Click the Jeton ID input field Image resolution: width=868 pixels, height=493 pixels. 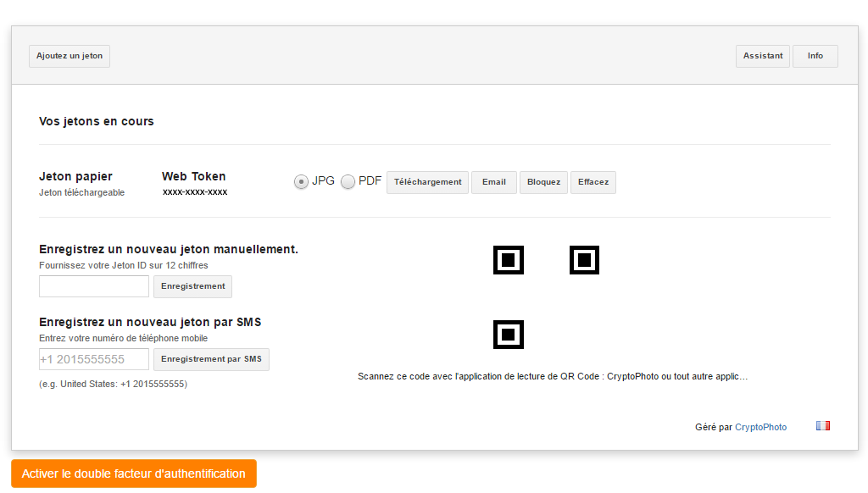pos(93,286)
